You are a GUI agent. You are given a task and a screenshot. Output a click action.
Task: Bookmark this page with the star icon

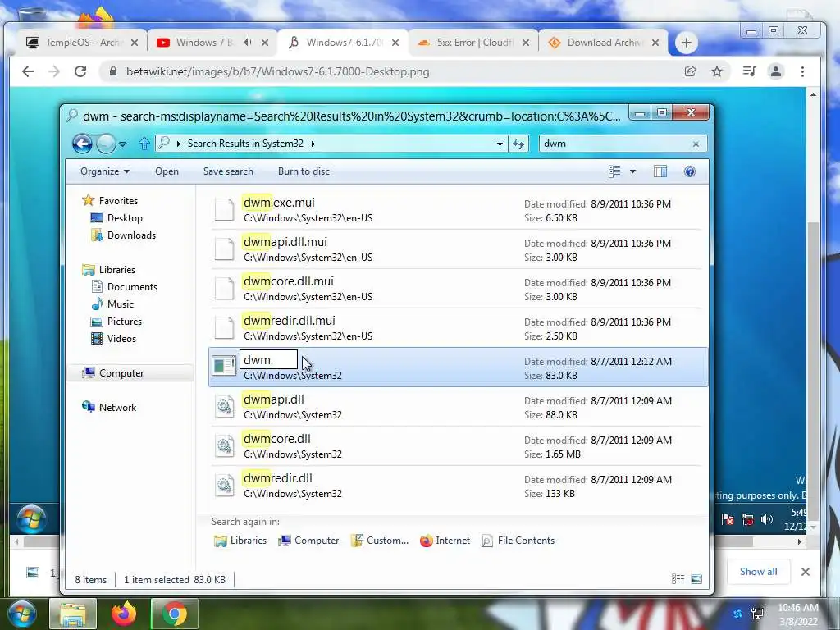coord(717,71)
